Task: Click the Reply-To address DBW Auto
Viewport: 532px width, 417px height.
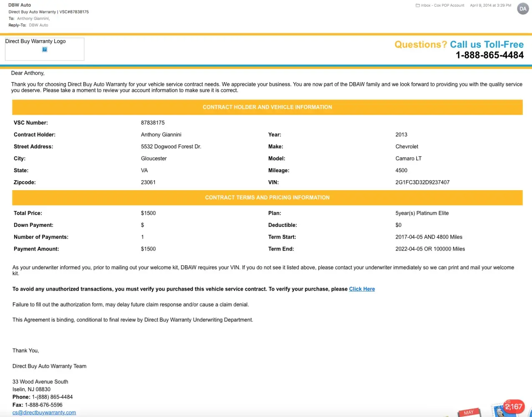Action: coord(38,25)
